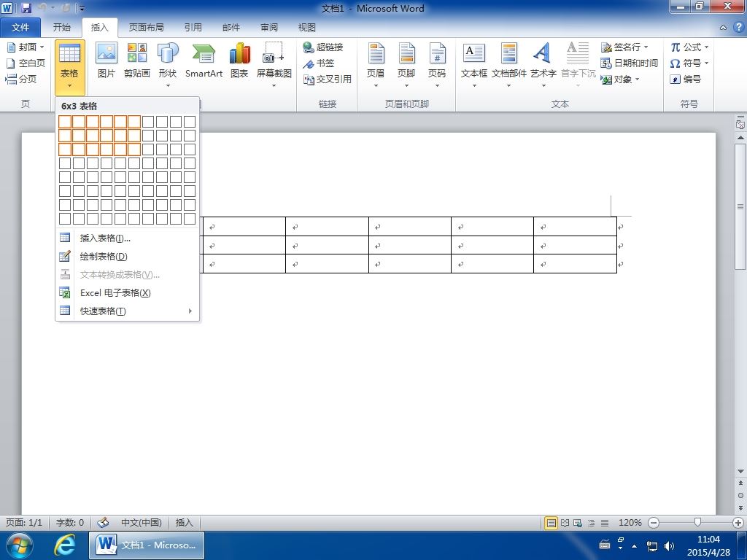This screenshot has height=560, width=747.
Task: Click 页面: 1/1 page indicator
Action: 24,523
